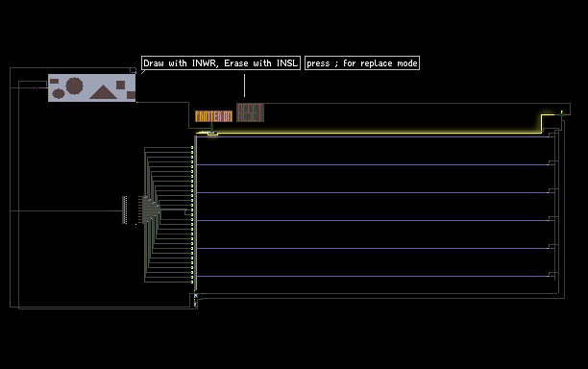588x369 pixels.
Task: Click the large circle shape in drawing pad
Action: click(x=74, y=86)
